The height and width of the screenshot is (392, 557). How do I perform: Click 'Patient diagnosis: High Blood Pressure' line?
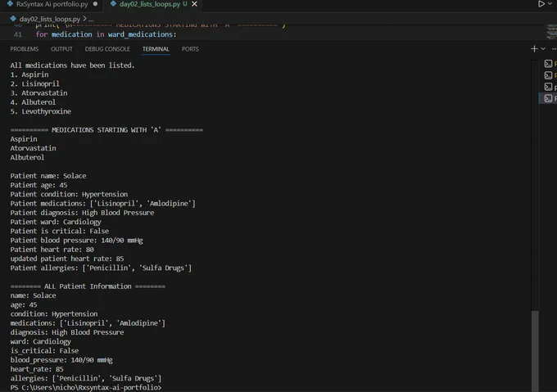coord(82,213)
